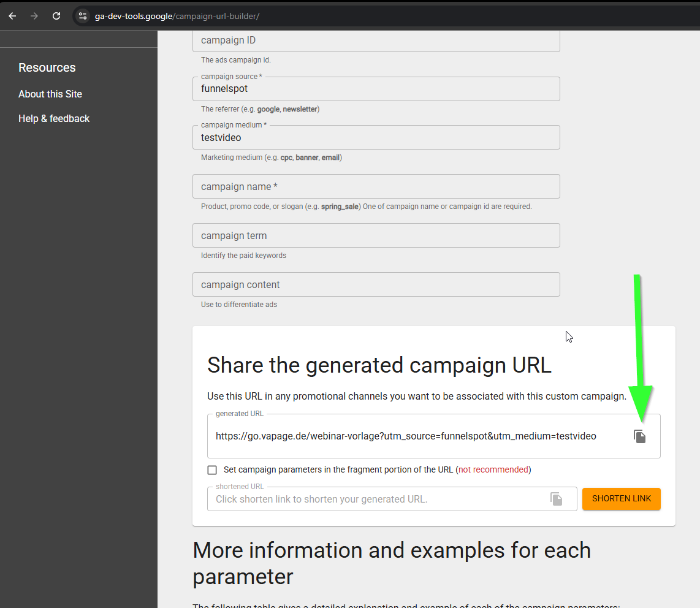Click the SHORTEN LINK button
The height and width of the screenshot is (608, 700).
pyautogui.click(x=622, y=499)
